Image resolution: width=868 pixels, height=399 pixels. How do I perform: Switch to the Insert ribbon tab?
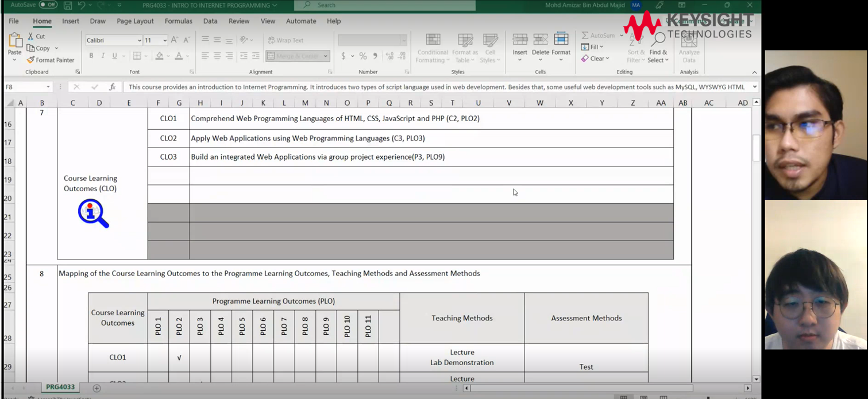71,21
